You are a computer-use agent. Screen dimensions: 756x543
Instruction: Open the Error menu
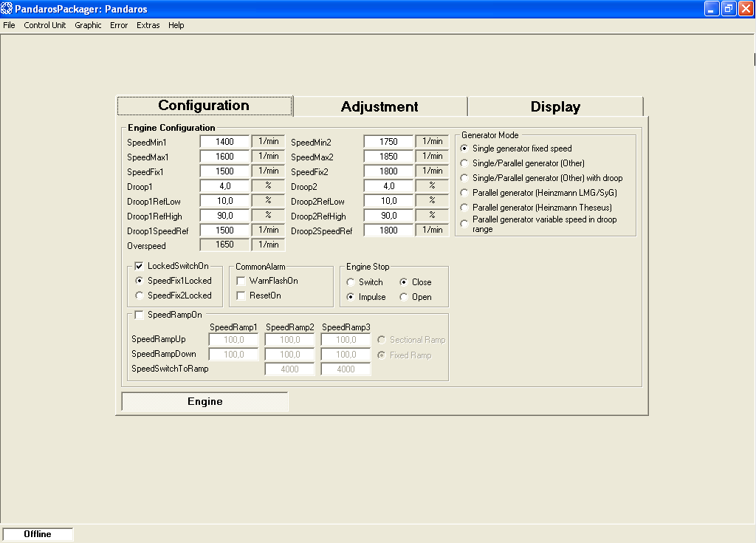(119, 25)
